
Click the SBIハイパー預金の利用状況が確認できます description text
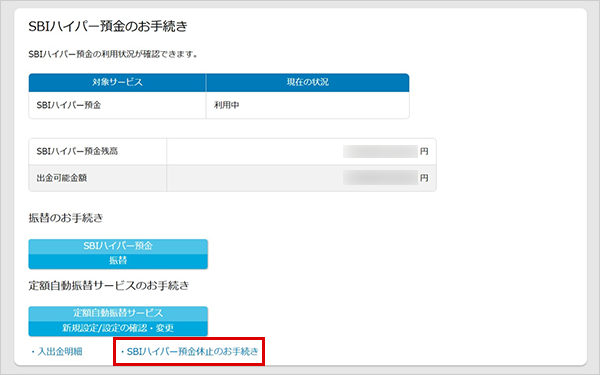click(x=113, y=54)
